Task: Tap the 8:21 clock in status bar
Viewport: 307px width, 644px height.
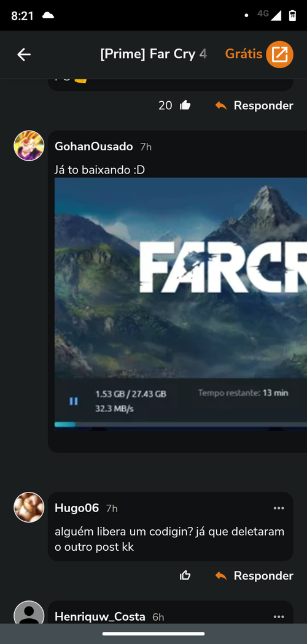Action: 22,15
